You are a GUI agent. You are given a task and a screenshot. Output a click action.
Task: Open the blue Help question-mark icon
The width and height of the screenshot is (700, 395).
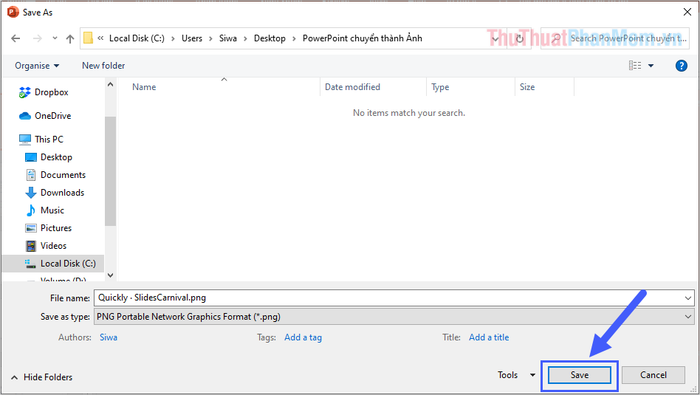681,66
